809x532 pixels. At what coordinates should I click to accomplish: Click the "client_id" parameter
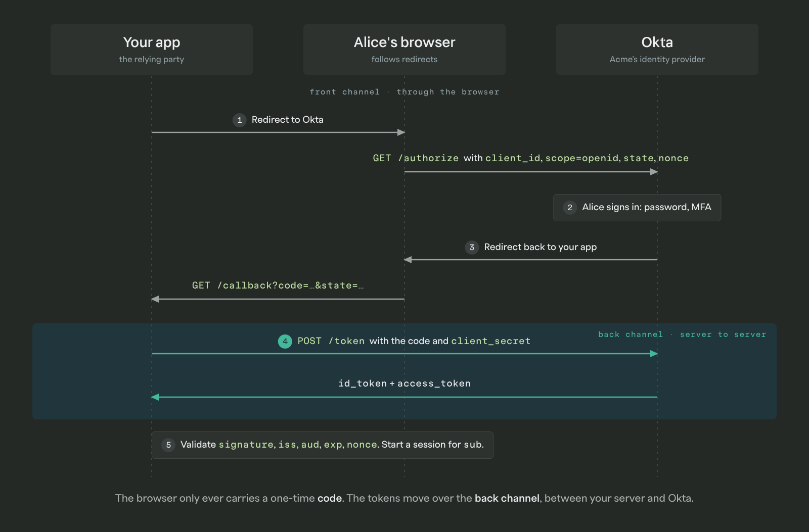tap(513, 158)
